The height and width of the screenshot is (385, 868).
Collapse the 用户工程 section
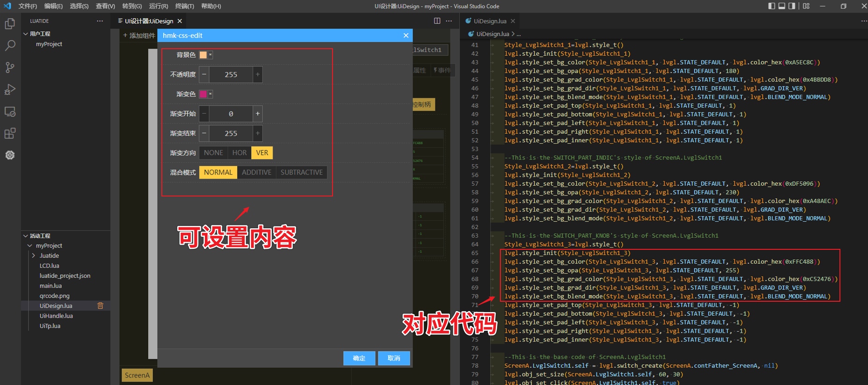26,34
